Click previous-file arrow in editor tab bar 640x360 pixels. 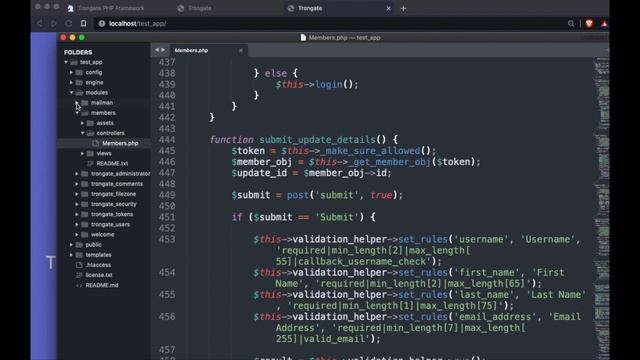click(157, 50)
